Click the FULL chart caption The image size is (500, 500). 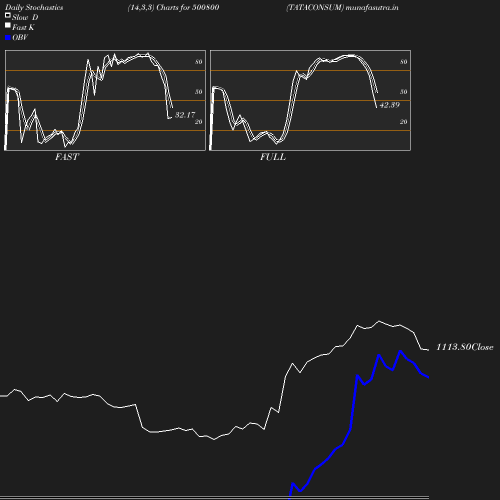(x=273, y=157)
